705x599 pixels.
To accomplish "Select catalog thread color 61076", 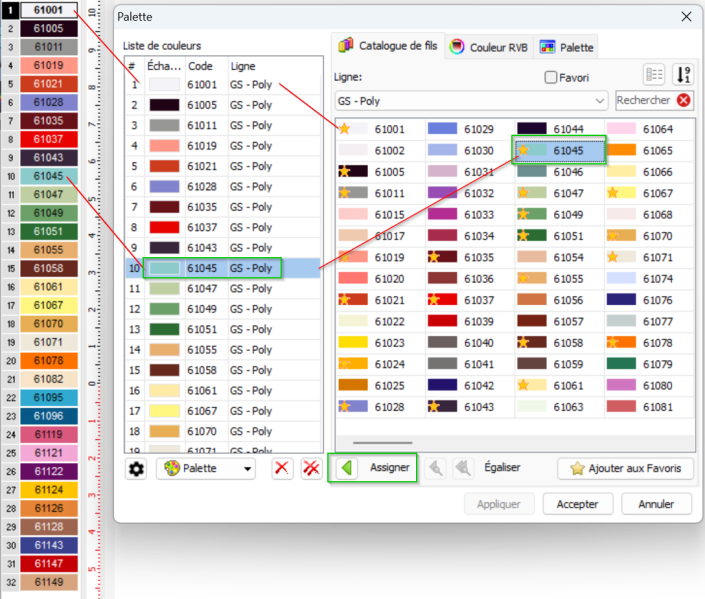I will coord(649,300).
